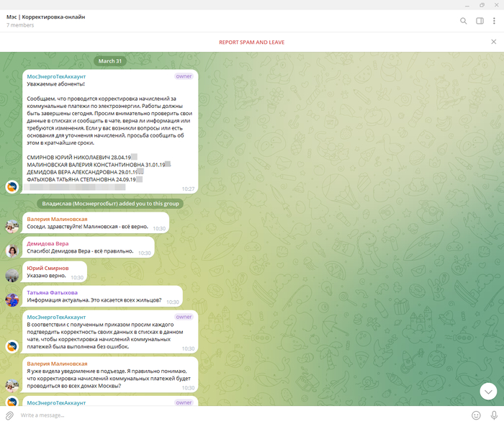
Task: Click Демидова Вера's profile avatar
Action: (x=12, y=251)
